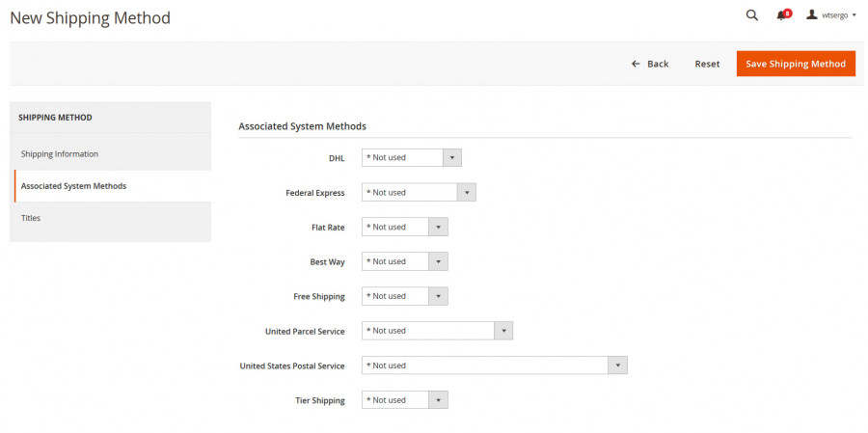The image size is (868, 433).
Task: Click the Reset button
Action: [707, 64]
